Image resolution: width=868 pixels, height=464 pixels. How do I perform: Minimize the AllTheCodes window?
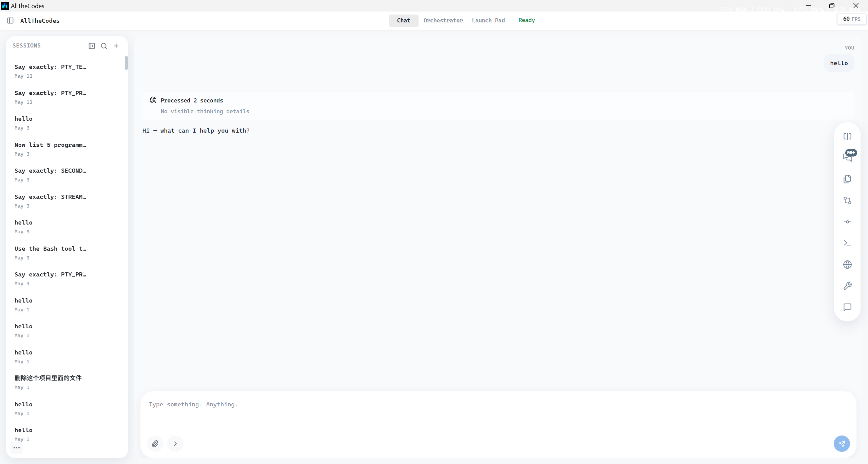tap(808, 6)
